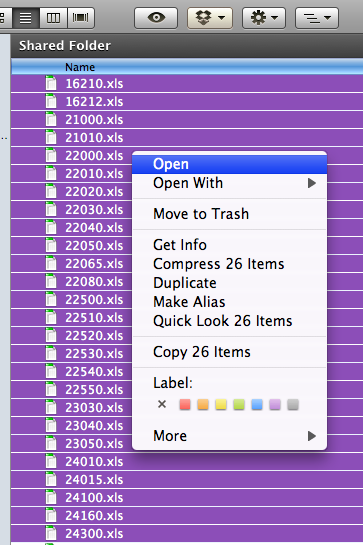The width and height of the screenshot is (363, 545).
Task: Choose Quick Look 26 Items
Action: tap(229, 321)
